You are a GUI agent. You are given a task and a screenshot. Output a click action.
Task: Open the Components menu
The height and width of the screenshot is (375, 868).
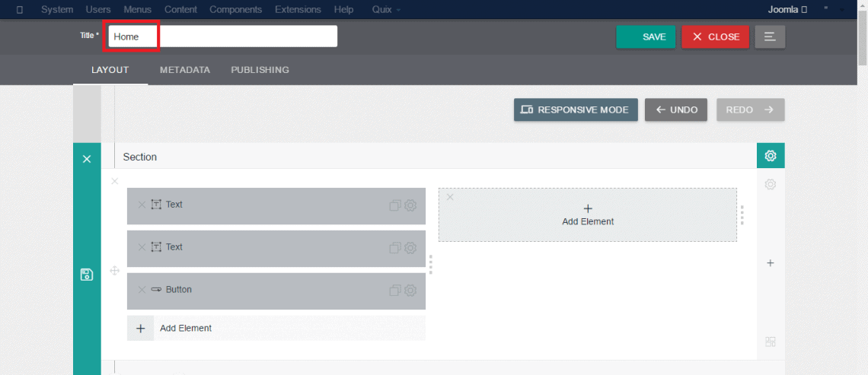pos(235,10)
